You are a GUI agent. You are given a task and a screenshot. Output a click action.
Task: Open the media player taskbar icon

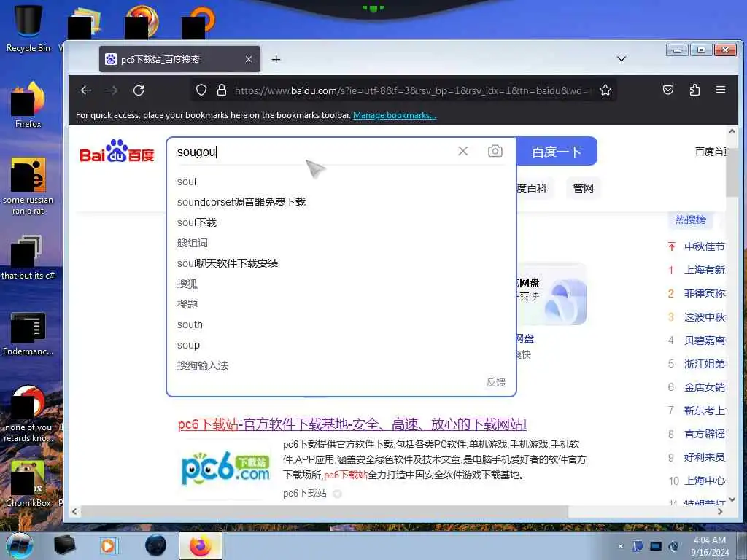(x=108, y=545)
